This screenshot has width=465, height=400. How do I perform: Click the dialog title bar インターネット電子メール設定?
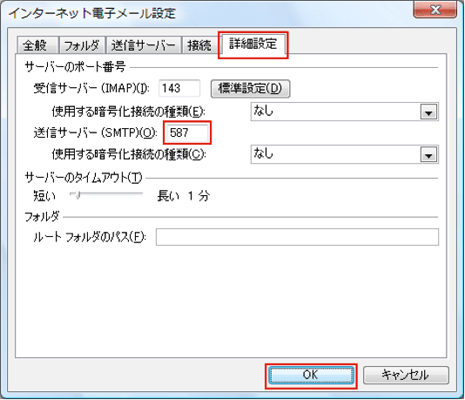(92, 13)
